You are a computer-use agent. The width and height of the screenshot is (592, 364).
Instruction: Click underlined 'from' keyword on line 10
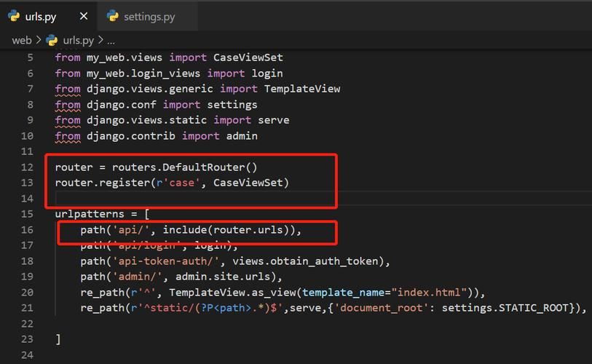pos(68,136)
